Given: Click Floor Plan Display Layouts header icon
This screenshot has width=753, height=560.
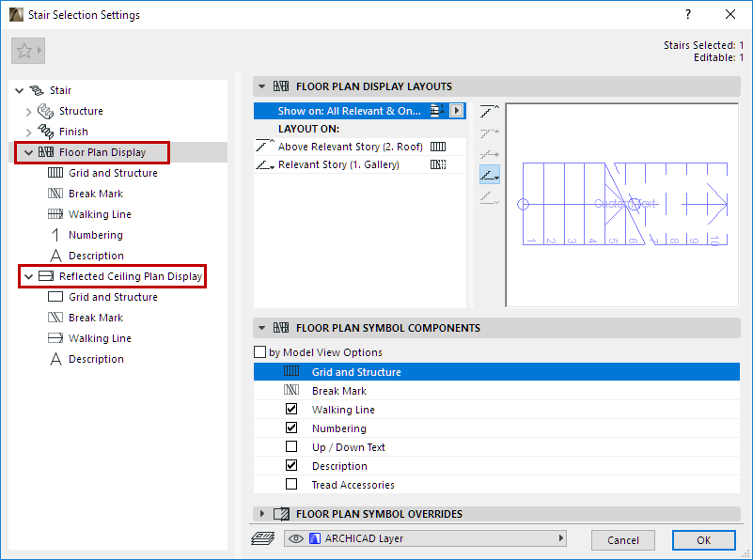Looking at the screenshot, I should (x=281, y=86).
